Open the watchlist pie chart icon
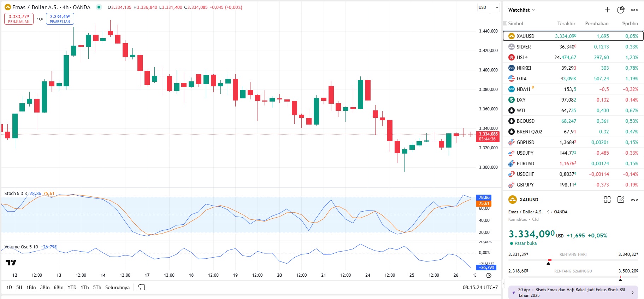Screen dimensions: 644x299 tap(621, 10)
